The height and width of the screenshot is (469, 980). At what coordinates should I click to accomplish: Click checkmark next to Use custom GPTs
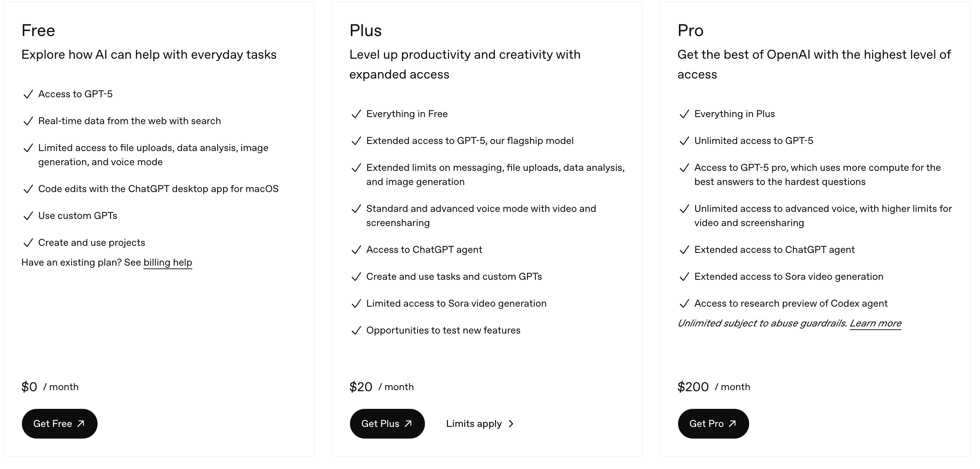point(28,216)
